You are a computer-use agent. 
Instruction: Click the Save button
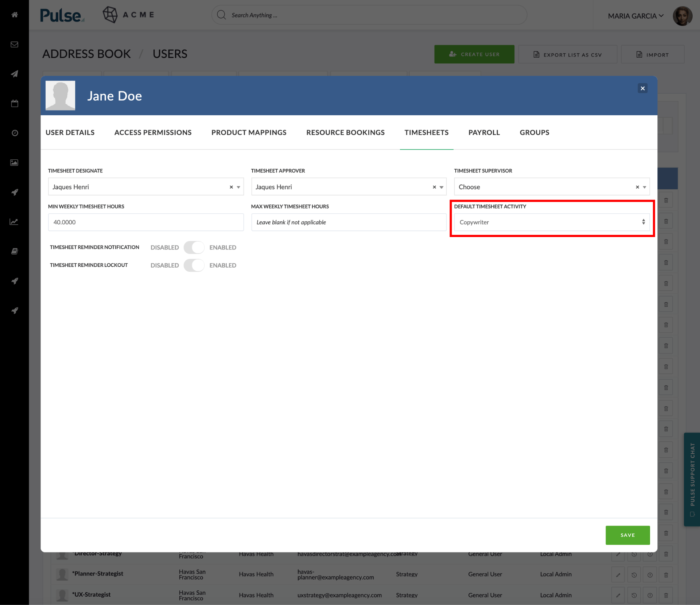pyautogui.click(x=627, y=535)
